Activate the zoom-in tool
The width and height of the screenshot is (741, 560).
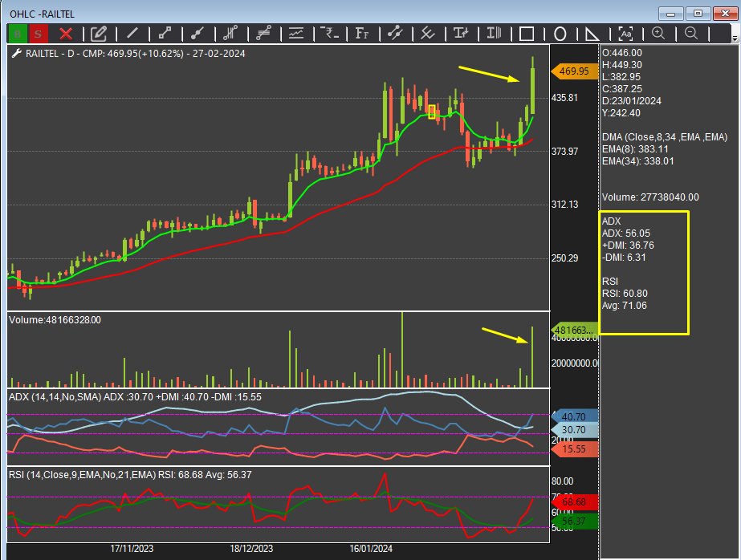(x=658, y=33)
